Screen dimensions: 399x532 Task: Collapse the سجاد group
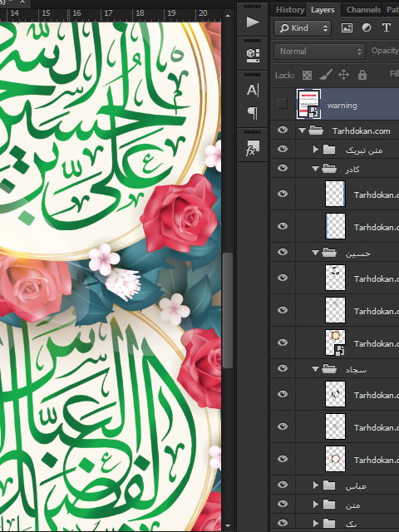[x=315, y=369]
